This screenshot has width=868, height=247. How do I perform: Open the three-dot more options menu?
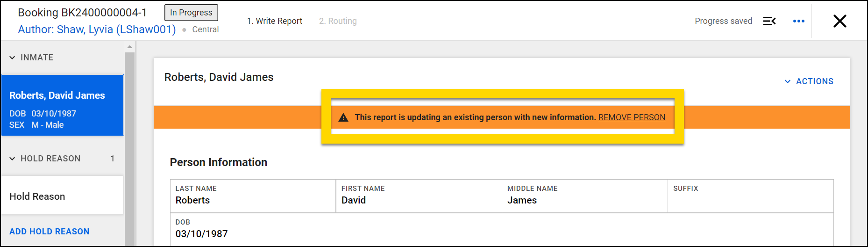(799, 21)
